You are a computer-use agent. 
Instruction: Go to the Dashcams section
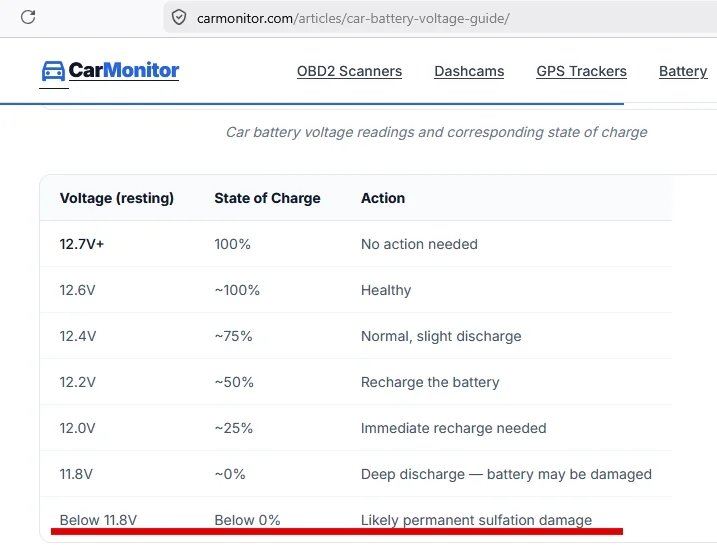click(469, 71)
